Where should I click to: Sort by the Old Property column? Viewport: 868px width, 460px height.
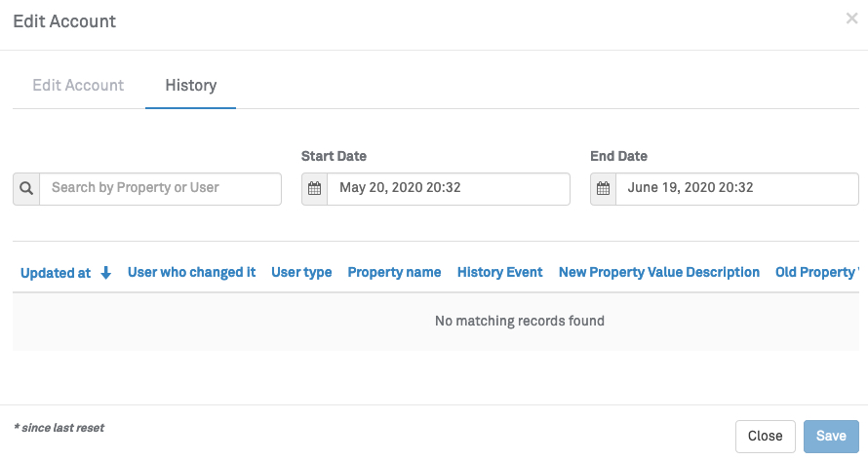pyautogui.click(x=817, y=272)
